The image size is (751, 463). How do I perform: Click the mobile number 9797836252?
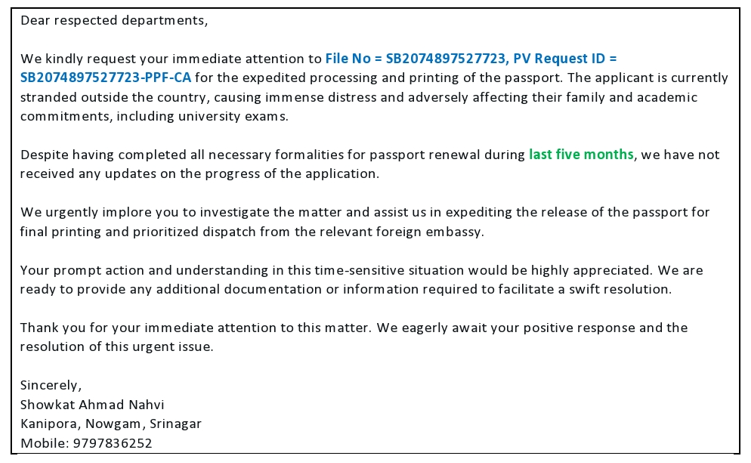click(113, 443)
